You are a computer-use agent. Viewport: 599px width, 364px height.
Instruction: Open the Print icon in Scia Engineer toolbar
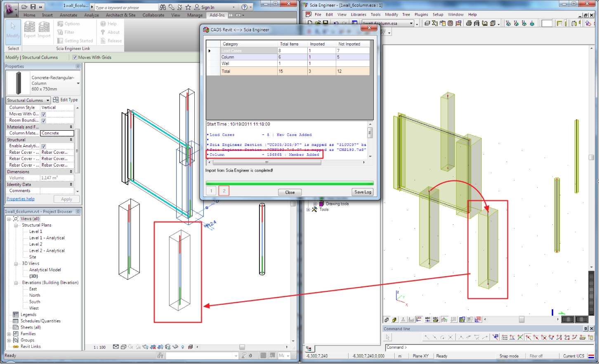pos(470,23)
